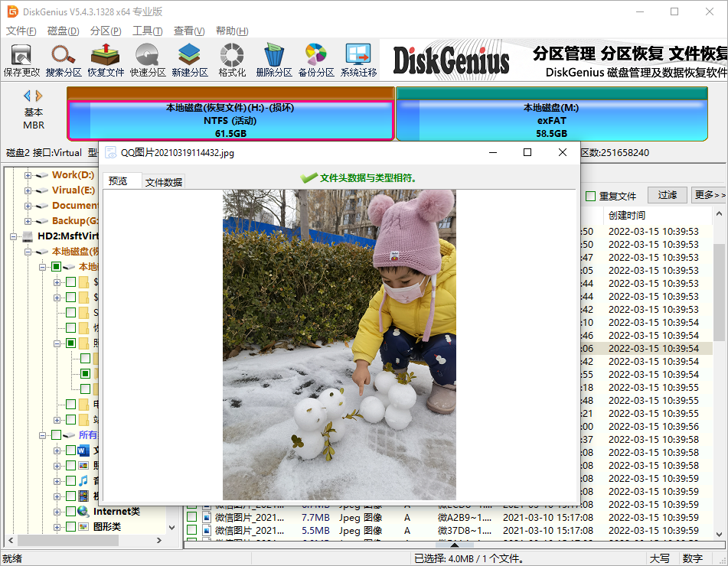Toggle checkbox for Internet类 tree item
Viewport: 728px width, 566px height.
(x=70, y=511)
